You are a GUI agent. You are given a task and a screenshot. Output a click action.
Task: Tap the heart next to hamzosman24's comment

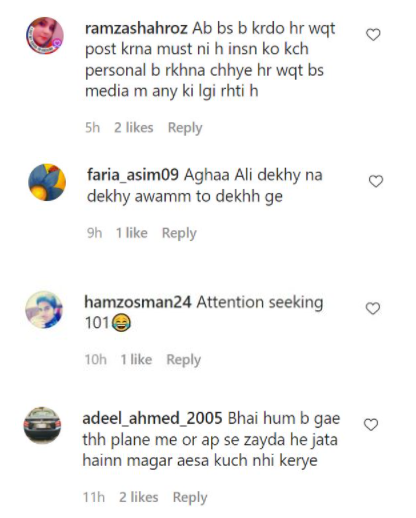click(373, 308)
